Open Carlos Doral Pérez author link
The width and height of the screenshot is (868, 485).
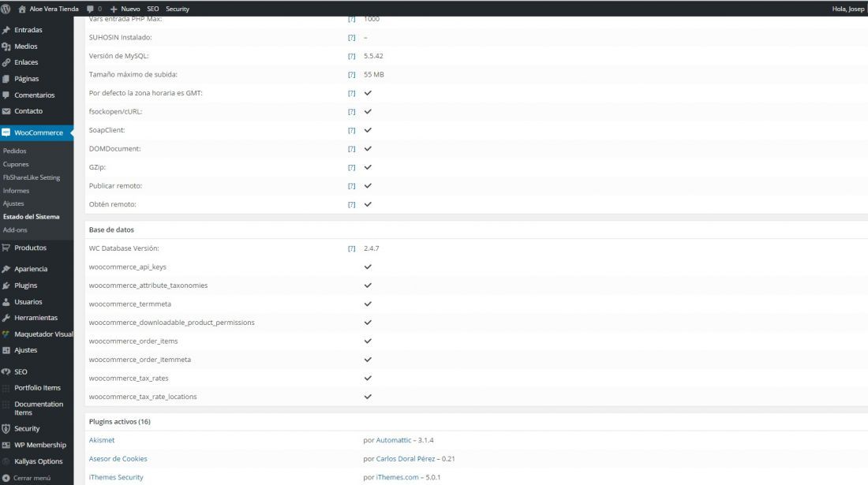[x=406, y=459]
